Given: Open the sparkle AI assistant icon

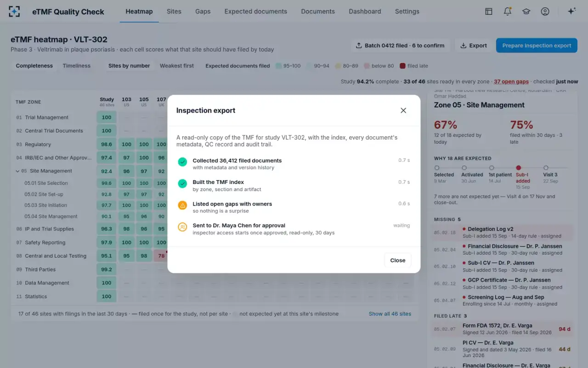Looking at the screenshot, I should (571, 11).
